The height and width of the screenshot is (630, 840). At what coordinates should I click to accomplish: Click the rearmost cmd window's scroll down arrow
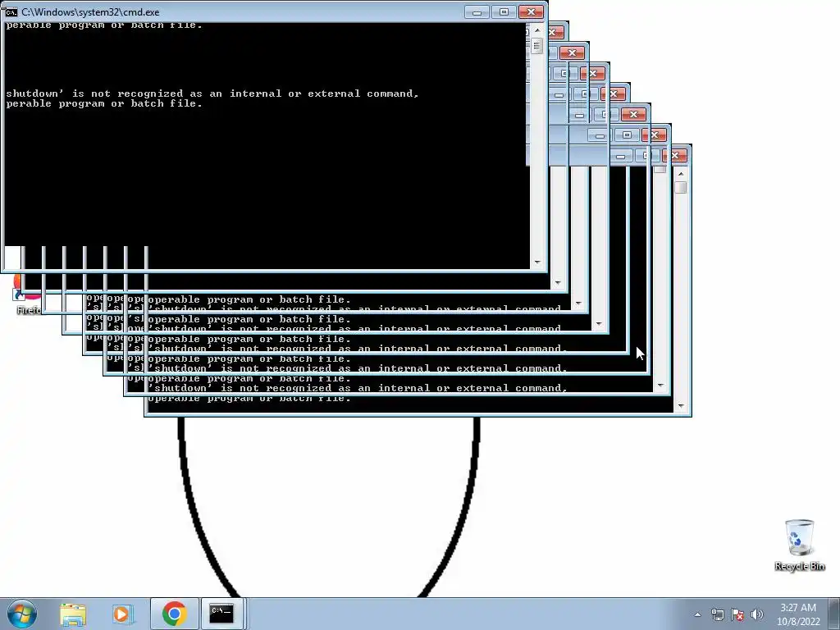coord(681,406)
